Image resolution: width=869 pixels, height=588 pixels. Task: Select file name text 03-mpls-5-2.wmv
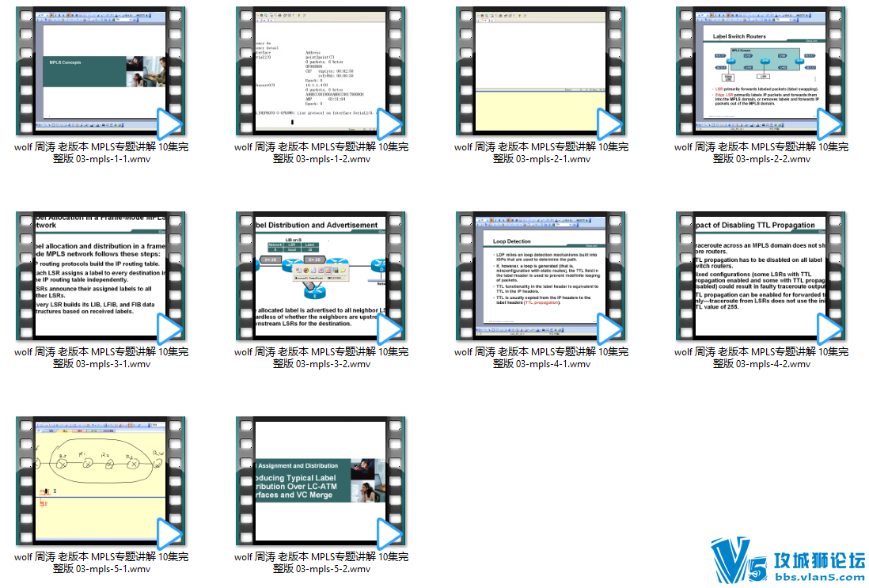(x=321, y=563)
